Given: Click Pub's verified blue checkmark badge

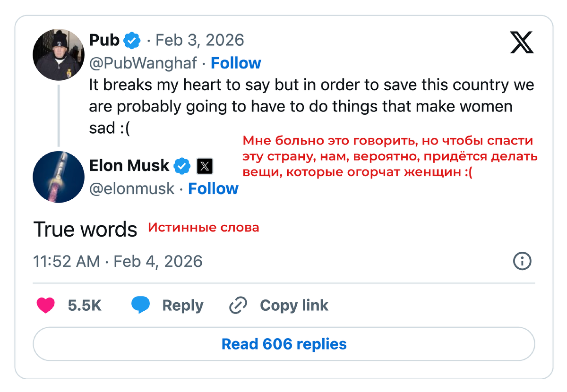Looking at the screenshot, I should click(132, 41).
